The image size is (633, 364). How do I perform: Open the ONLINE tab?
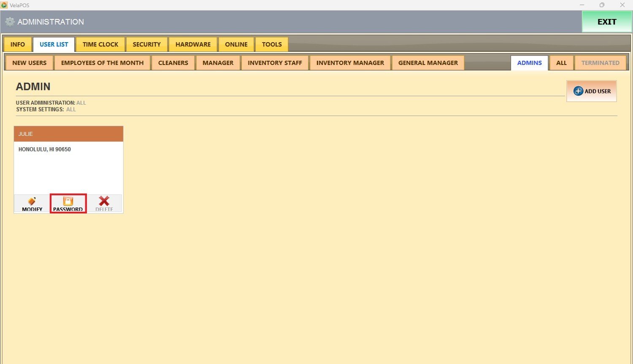(236, 44)
